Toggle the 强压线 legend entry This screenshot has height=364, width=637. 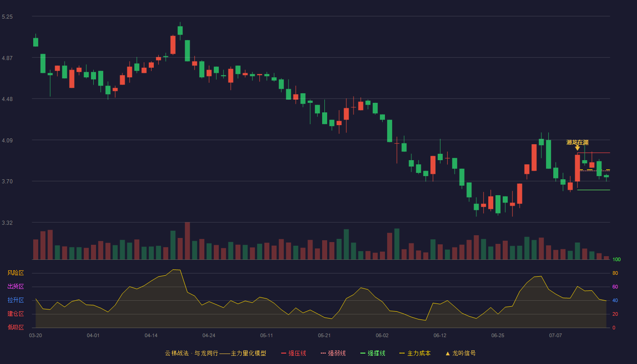[x=293, y=353]
